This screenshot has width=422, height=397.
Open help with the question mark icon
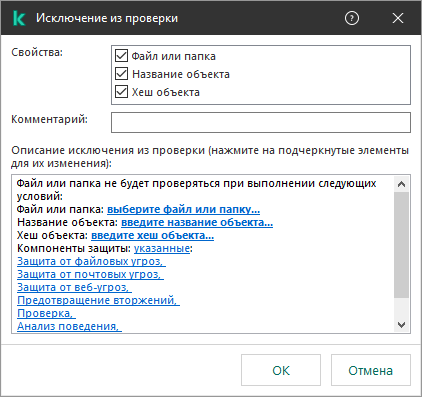pos(352,18)
